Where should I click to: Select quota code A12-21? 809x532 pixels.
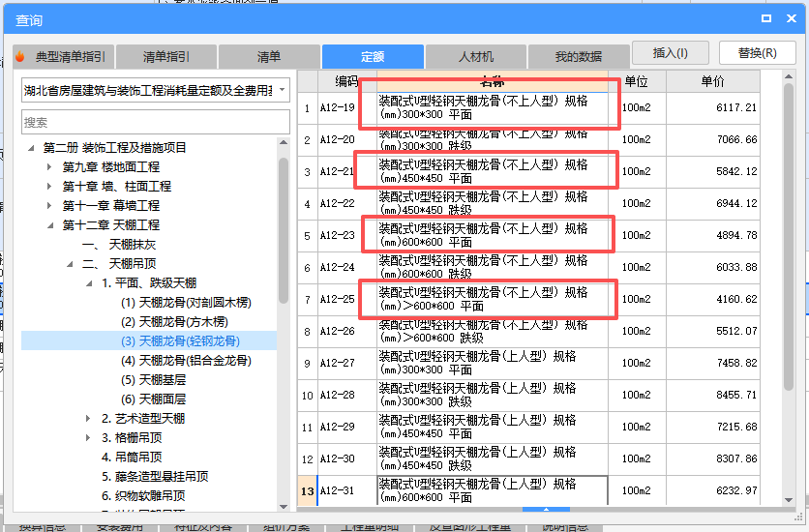point(338,171)
